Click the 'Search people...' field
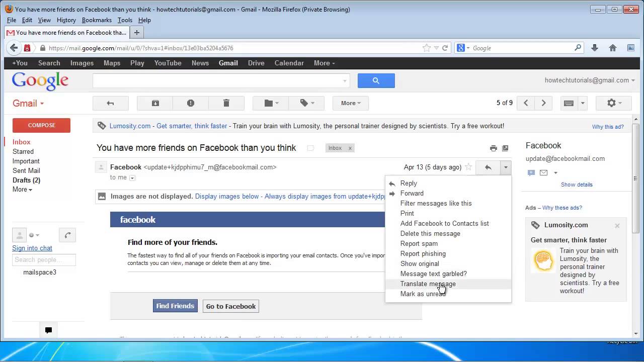Image resolution: width=644 pixels, height=362 pixels. point(44,260)
